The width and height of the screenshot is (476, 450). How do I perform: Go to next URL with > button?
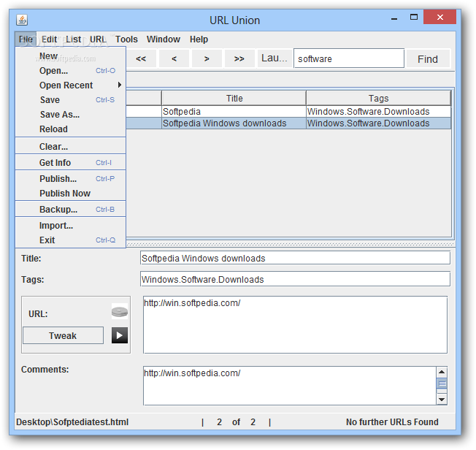[207, 58]
